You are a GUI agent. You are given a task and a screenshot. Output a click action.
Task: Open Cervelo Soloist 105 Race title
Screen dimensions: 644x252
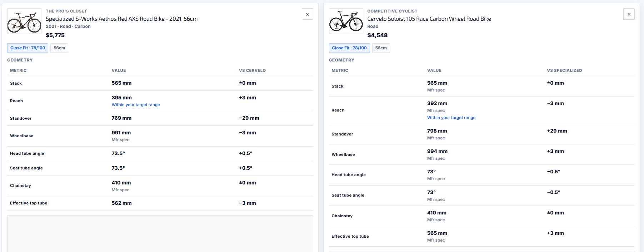(429, 19)
